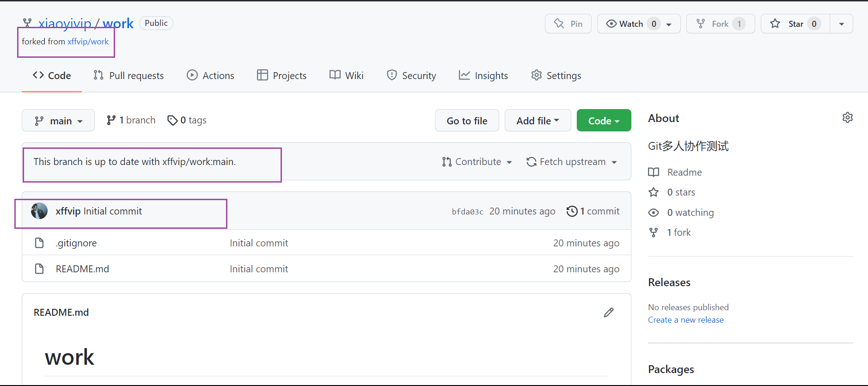The height and width of the screenshot is (386, 868).
Task: Open repository Settings tab
Action: tap(556, 75)
